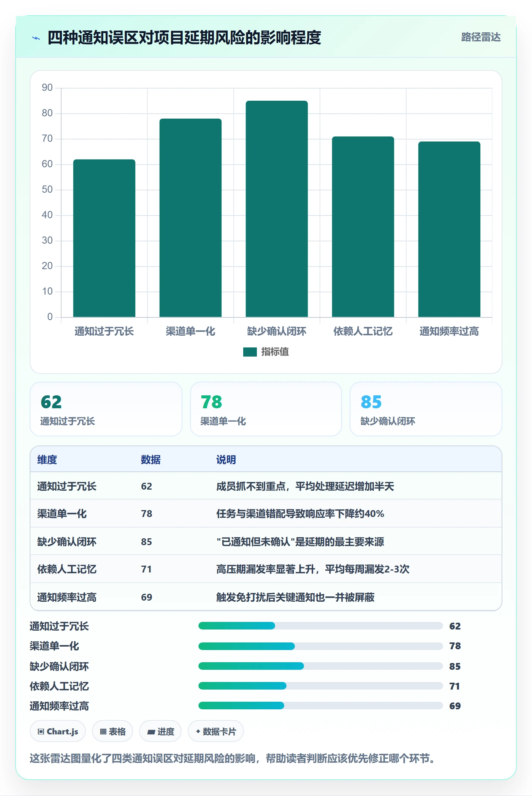Click the progress value 85
This screenshot has width=532, height=796.
tap(455, 666)
